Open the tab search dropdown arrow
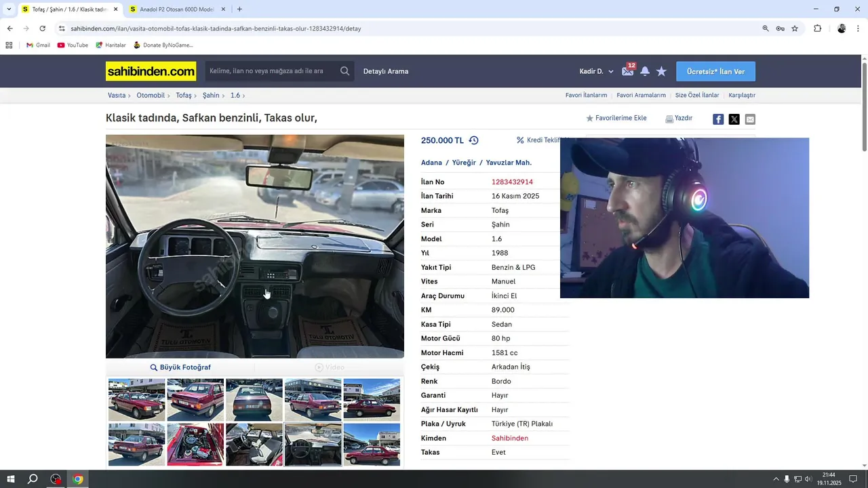The width and height of the screenshot is (868, 488). tap(9, 9)
